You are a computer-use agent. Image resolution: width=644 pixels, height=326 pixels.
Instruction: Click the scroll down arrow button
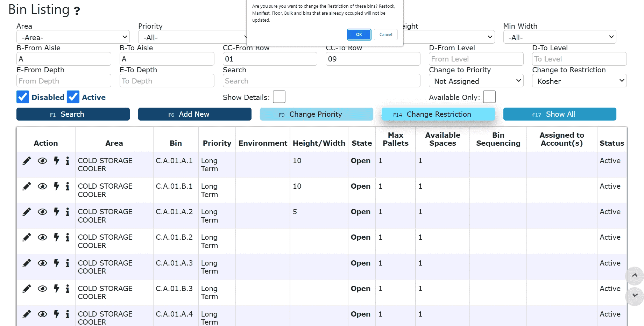pos(635,296)
